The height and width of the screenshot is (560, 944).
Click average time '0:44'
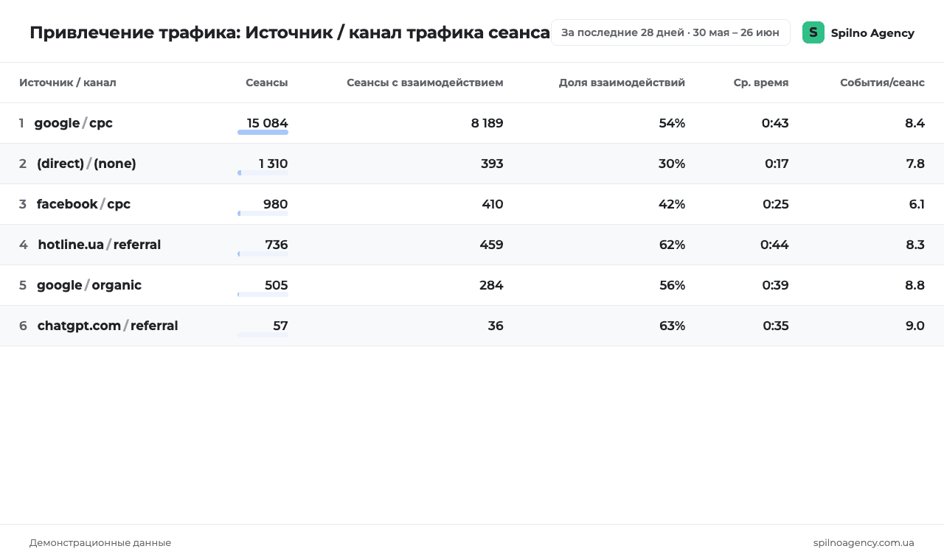click(774, 245)
